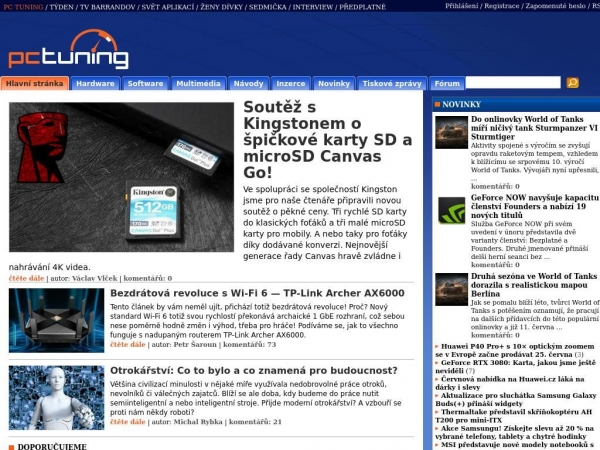Open headline Soutěž s Kingstonem
This screenshot has width=600, height=450.
pos(328,139)
